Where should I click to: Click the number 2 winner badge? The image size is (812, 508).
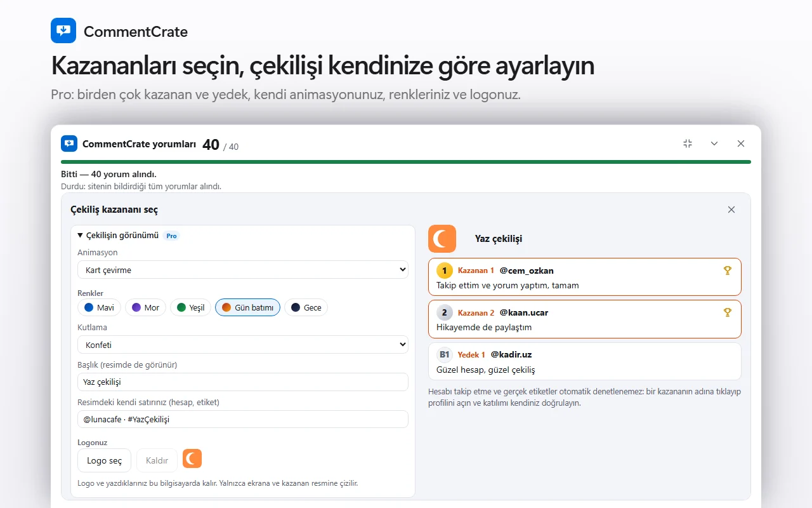point(445,312)
